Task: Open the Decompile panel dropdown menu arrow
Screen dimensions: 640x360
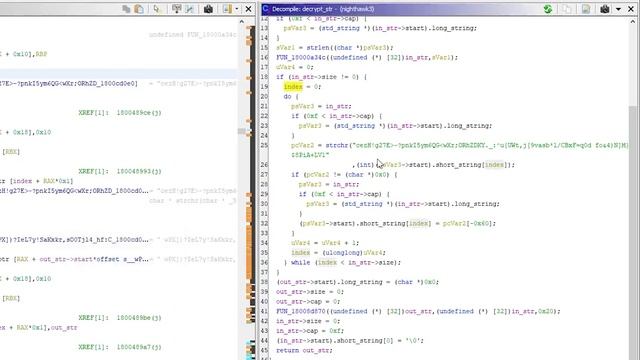Action: tap(618, 9)
